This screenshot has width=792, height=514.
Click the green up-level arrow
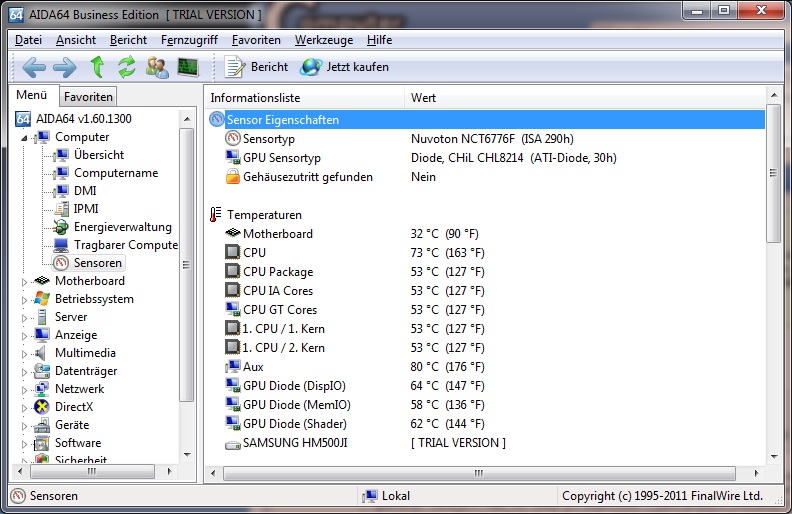click(97, 67)
